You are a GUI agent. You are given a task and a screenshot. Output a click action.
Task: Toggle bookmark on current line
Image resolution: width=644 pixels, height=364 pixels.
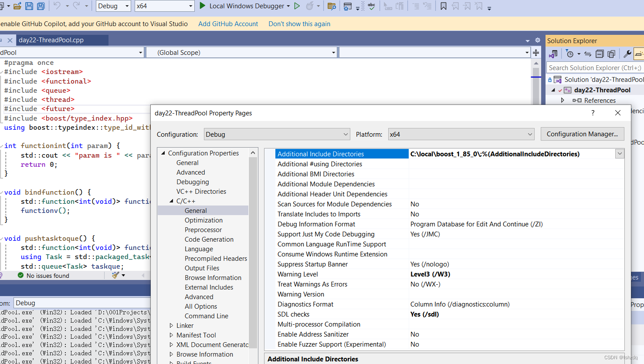(444, 6)
